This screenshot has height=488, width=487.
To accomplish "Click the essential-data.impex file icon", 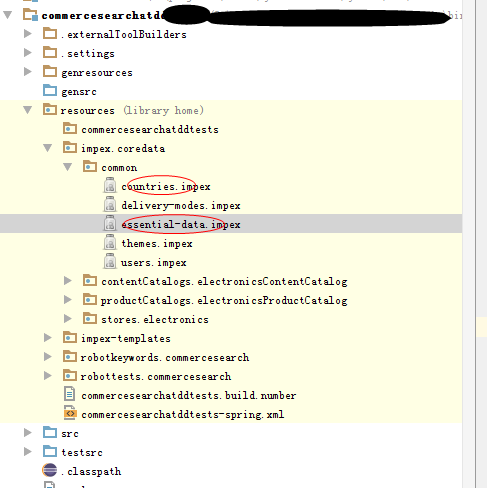I will 110,223.
